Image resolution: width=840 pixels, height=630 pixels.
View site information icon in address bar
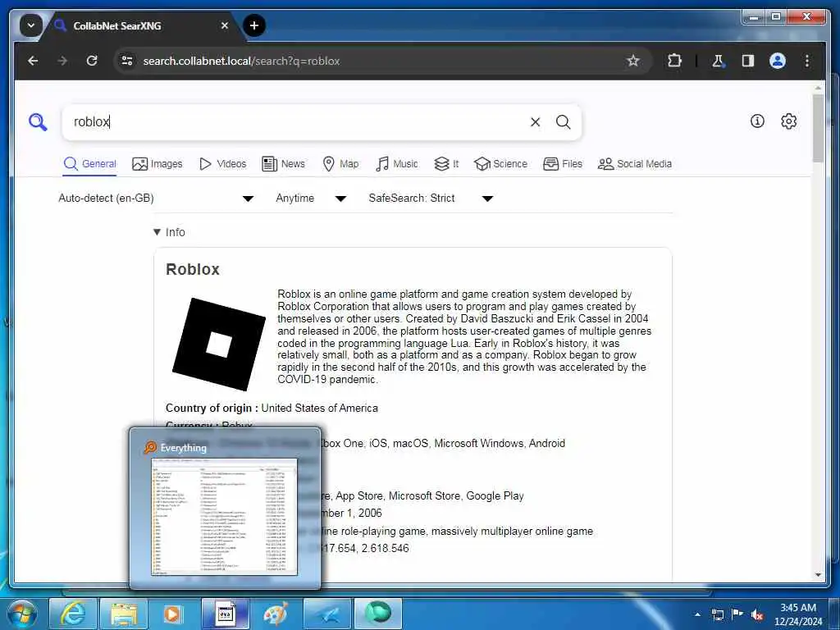click(127, 61)
